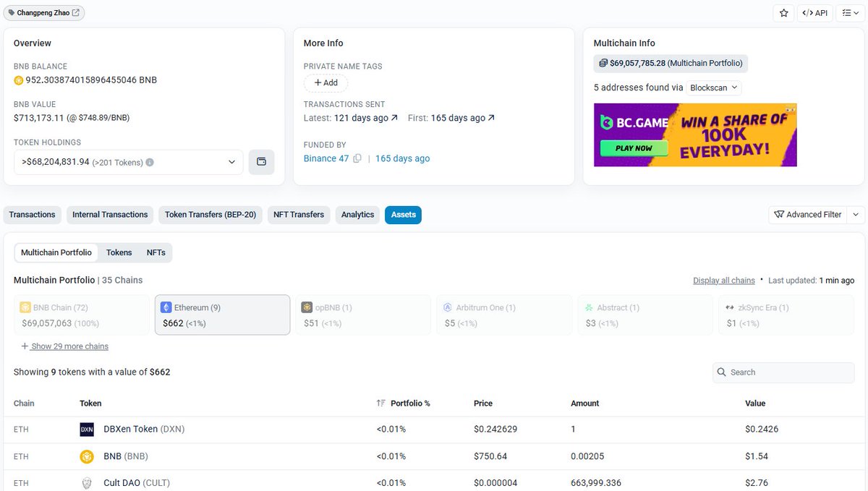Select the Arbitrum One (1) chain card
This screenshot has width=868, height=491.
[x=504, y=315]
